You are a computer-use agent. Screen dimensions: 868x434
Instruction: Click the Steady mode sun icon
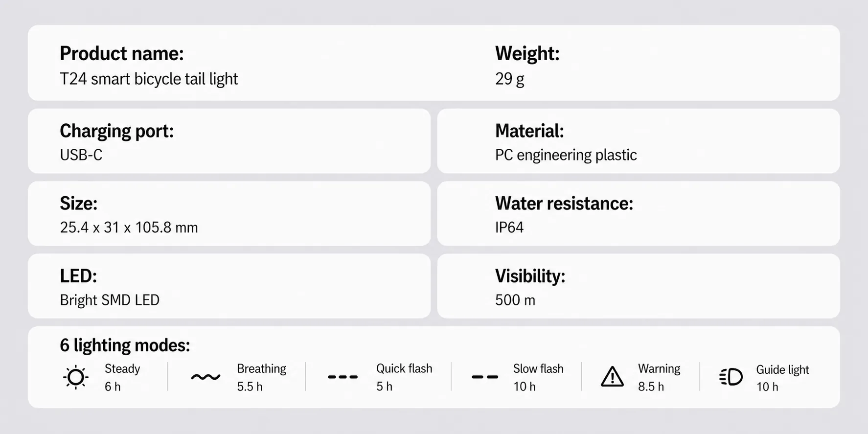coord(76,377)
